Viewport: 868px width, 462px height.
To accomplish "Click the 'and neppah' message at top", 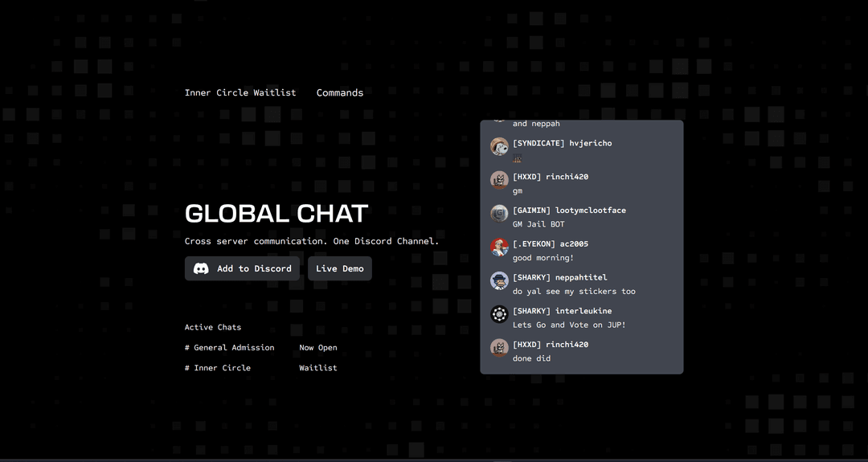I will point(536,124).
